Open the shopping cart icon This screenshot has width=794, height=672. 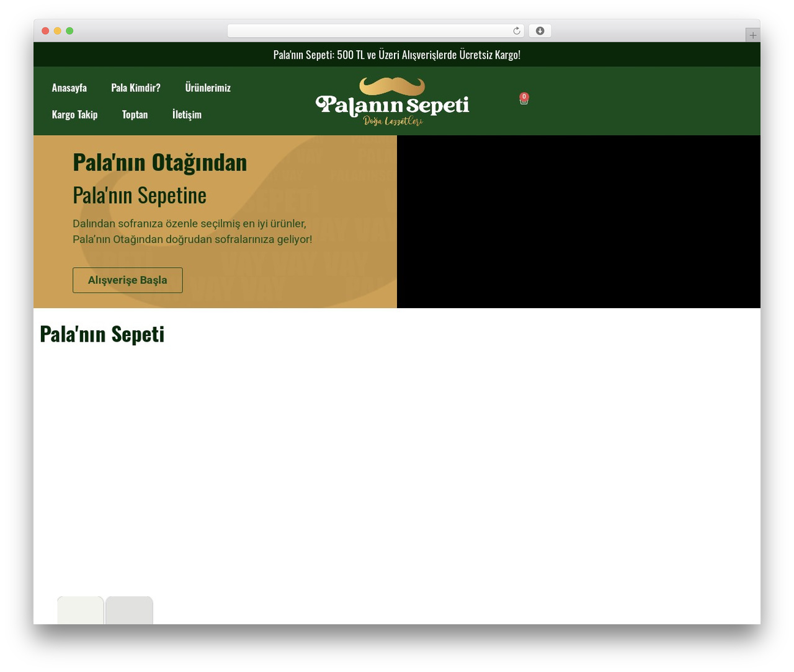point(524,99)
